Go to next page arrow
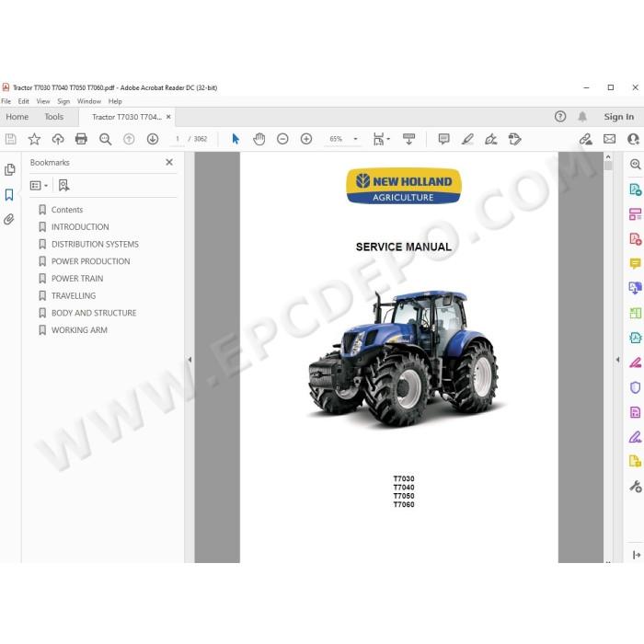The height and width of the screenshot is (644, 644). pos(153,139)
